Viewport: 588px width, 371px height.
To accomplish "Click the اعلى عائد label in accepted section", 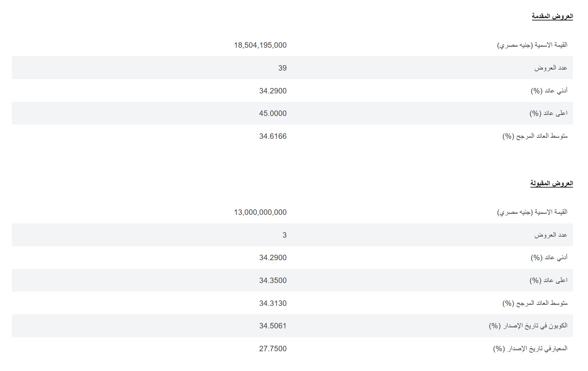I will click(548, 281).
